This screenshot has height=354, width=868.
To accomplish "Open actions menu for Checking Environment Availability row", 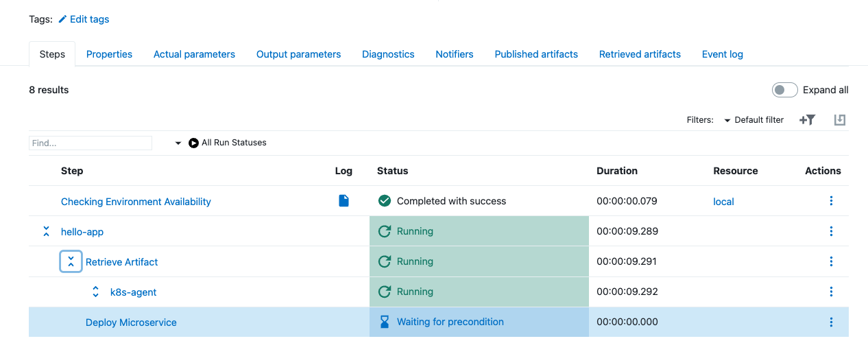I will (831, 201).
